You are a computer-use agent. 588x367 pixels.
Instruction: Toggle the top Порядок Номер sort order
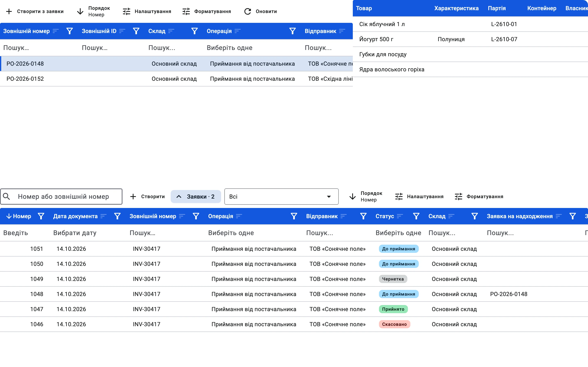click(93, 11)
